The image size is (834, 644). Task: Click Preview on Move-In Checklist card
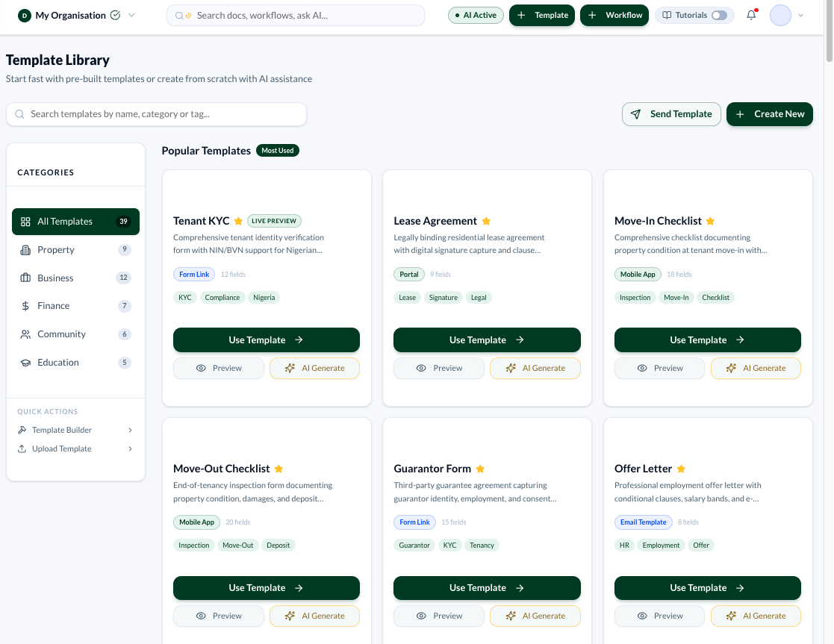coord(659,368)
